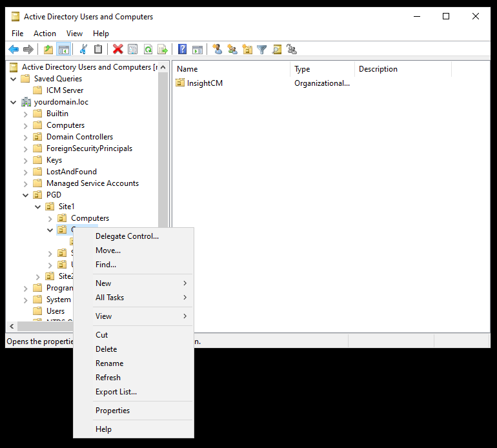
Task: Click the Cut scissors toolbar icon
Action: click(x=83, y=50)
